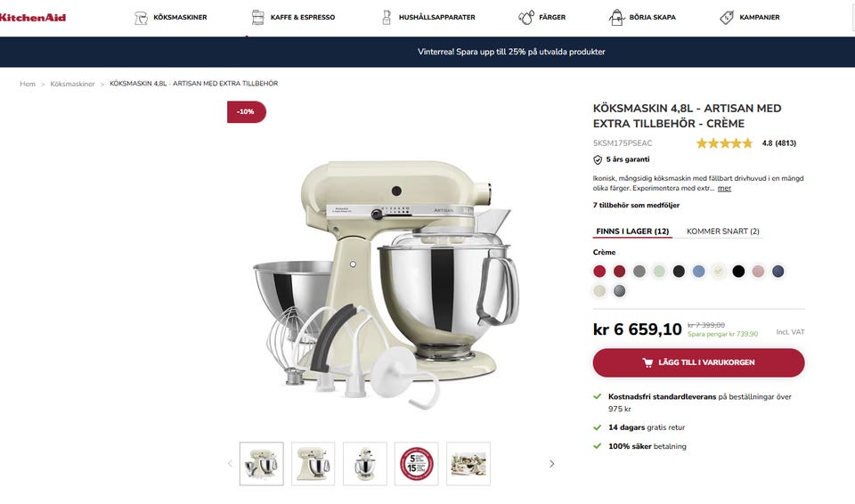This screenshot has height=504, width=855.
Task: Click the coffee machine icon beside Kaffe & Espresso
Action: (x=257, y=18)
